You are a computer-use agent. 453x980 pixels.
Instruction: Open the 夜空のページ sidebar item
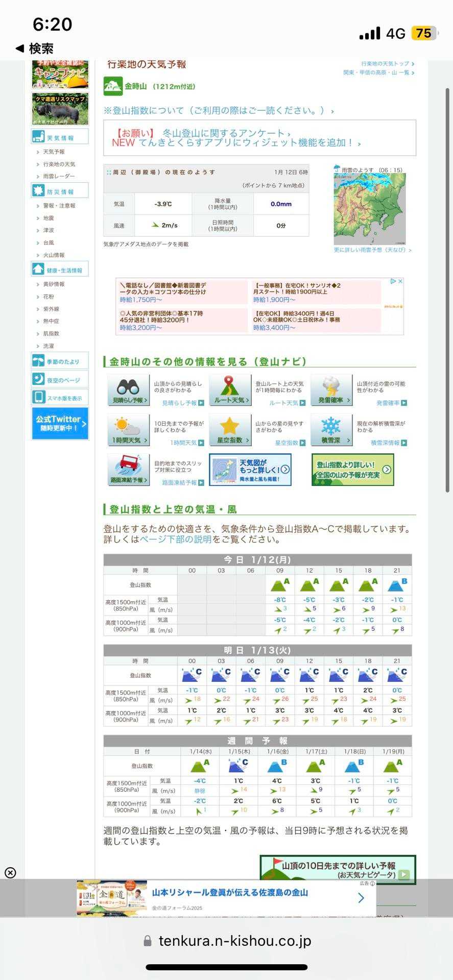(60, 379)
